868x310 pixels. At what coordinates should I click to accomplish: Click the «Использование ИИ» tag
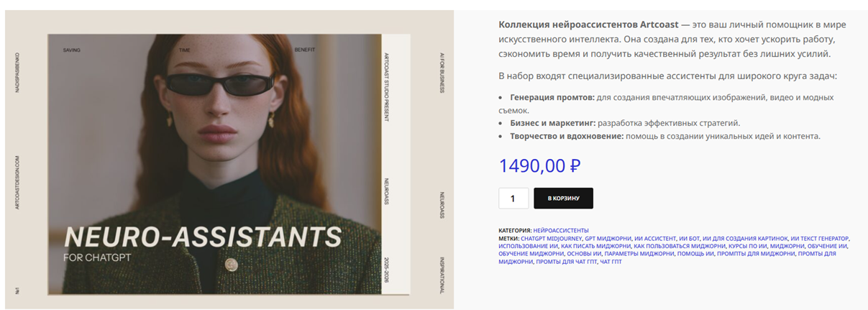pyautogui.click(x=528, y=246)
